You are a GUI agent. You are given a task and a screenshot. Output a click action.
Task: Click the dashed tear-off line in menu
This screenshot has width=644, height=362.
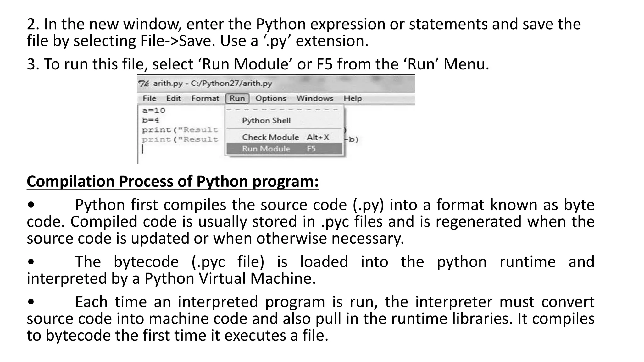click(x=282, y=110)
